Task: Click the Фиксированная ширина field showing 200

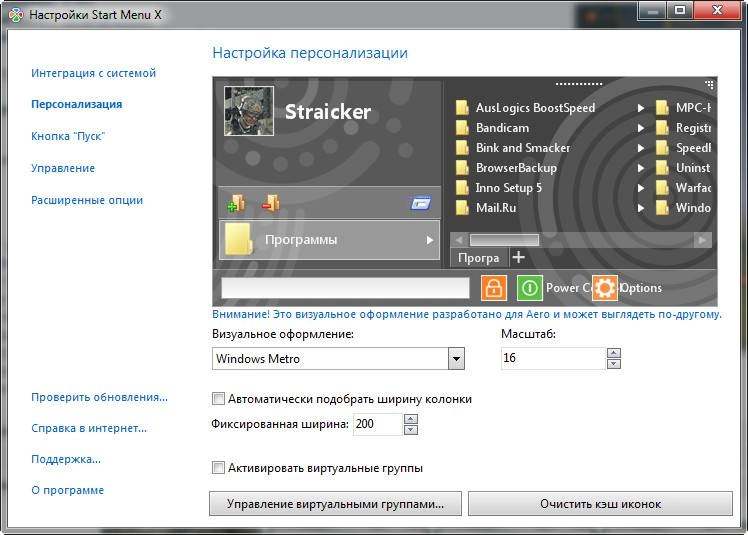Action: pos(377,424)
